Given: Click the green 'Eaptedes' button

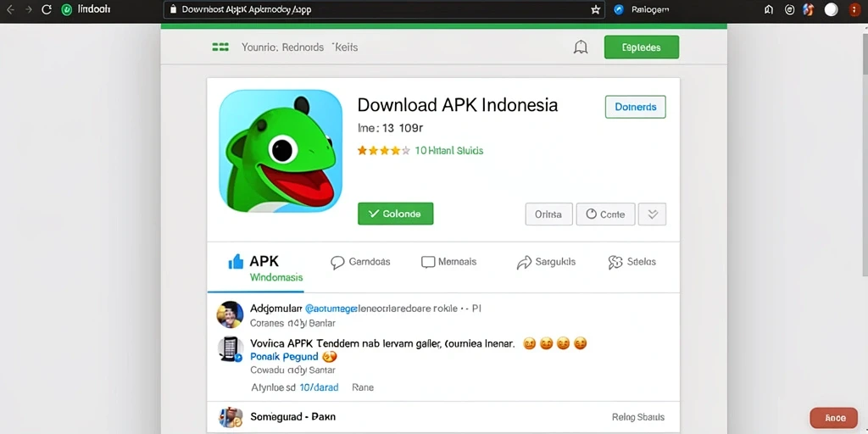Looking at the screenshot, I should [642, 47].
